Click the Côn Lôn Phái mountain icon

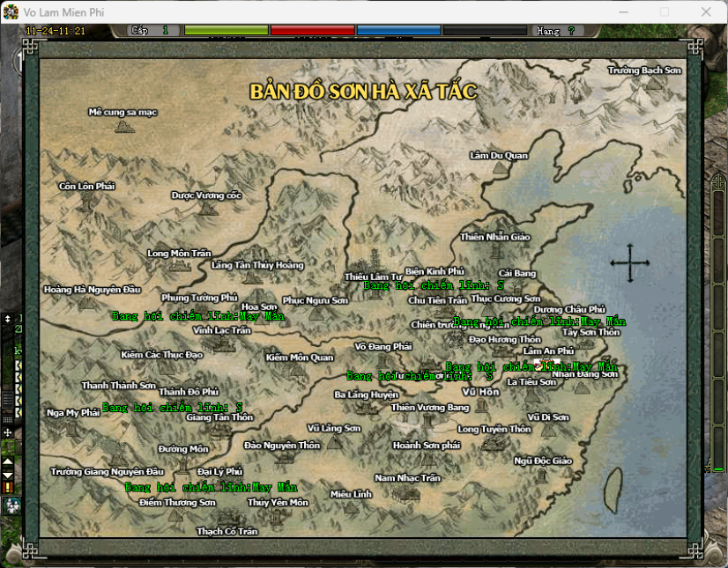point(87,201)
